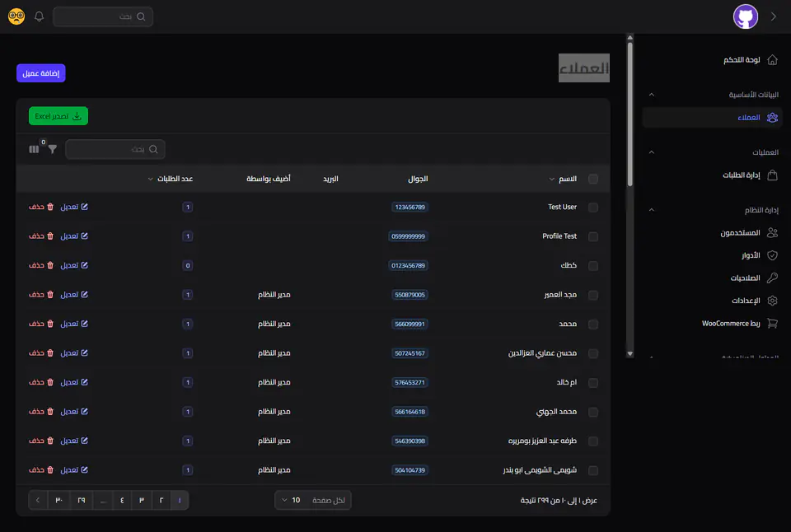This screenshot has width=791, height=532.
Task: Click the sidebar scrollbar down arrow
Action: [x=630, y=354]
